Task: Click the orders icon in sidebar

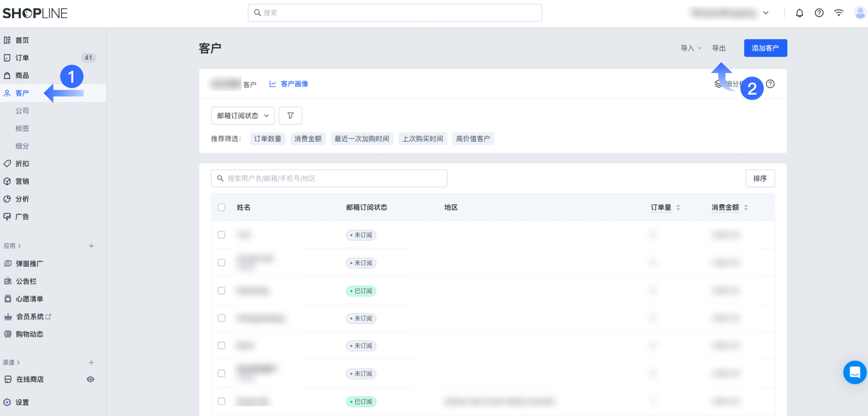Action: coord(7,58)
